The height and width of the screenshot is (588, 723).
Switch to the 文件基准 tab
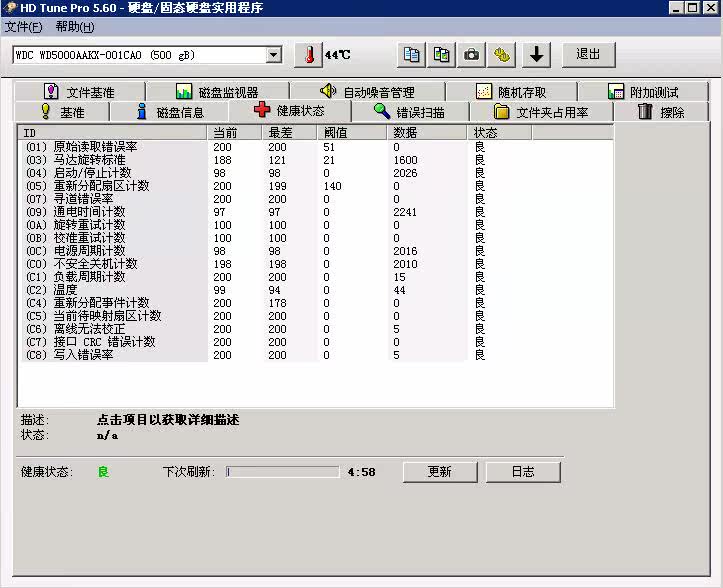[80, 92]
